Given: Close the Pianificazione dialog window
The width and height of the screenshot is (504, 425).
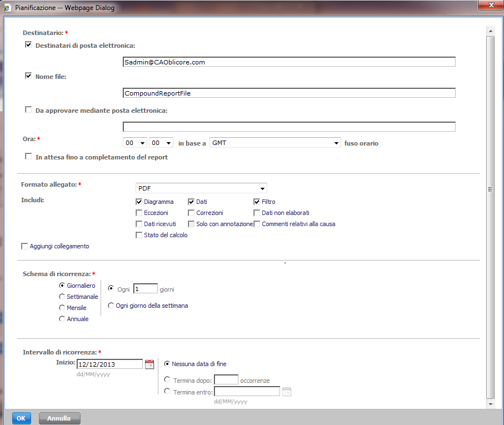Looking at the screenshot, I should click(x=491, y=5).
